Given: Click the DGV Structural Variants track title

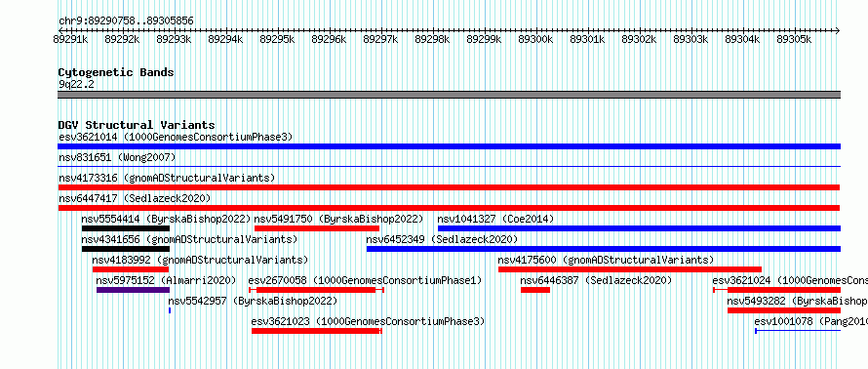Looking at the screenshot, I should click(x=137, y=125).
